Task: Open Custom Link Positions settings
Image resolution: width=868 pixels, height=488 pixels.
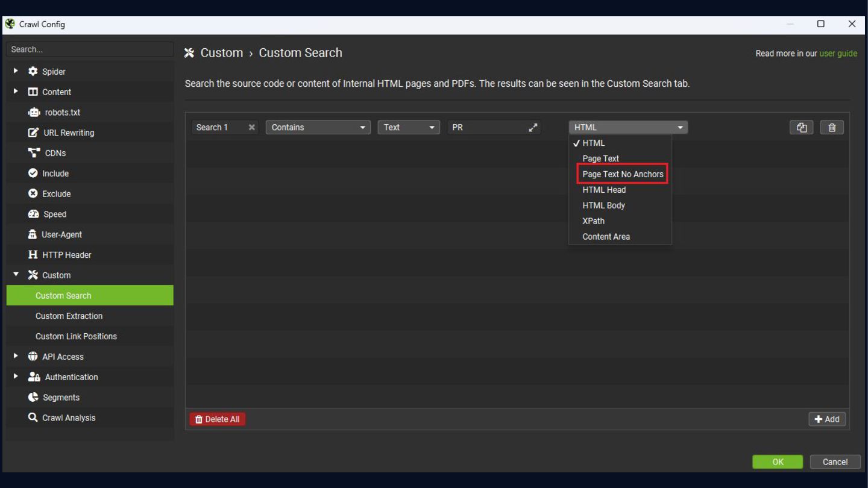Action: point(90,336)
